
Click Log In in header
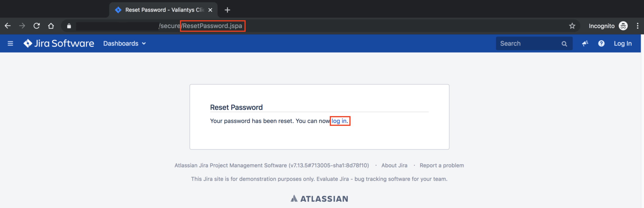point(623,44)
